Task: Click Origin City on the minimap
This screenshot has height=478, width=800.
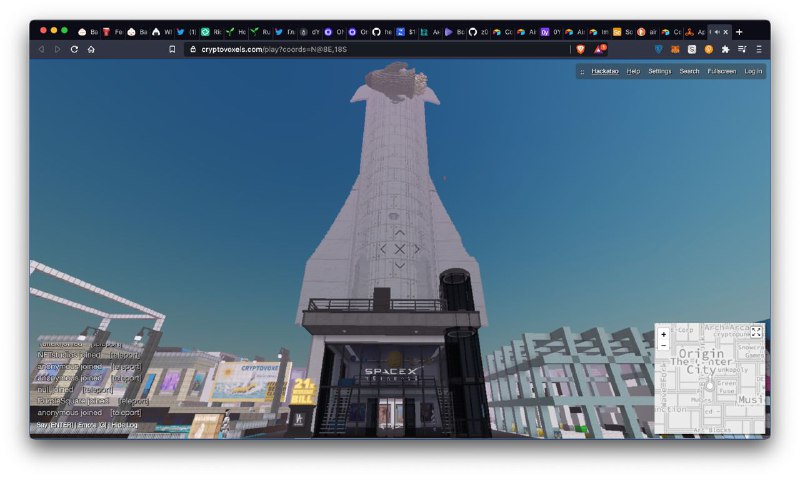Action: [x=701, y=361]
